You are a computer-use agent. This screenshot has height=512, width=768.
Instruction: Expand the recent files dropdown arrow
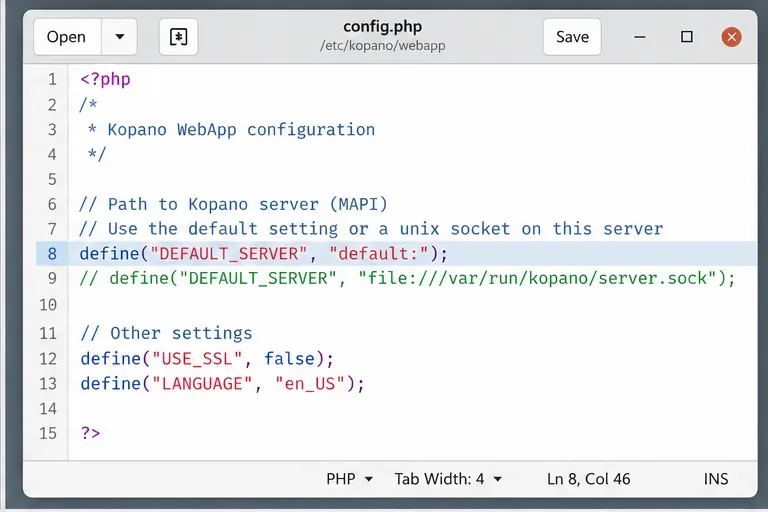120,37
